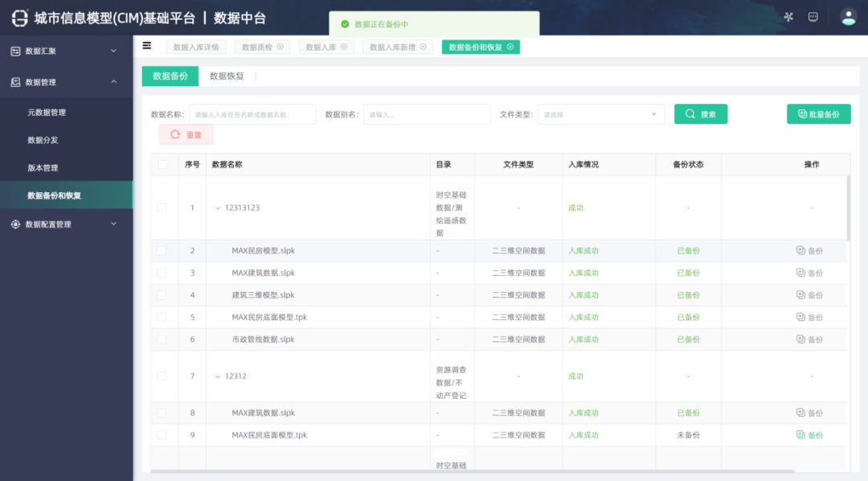Click the 入库情况 column header
The height and width of the screenshot is (481, 868).
[x=583, y=165]
